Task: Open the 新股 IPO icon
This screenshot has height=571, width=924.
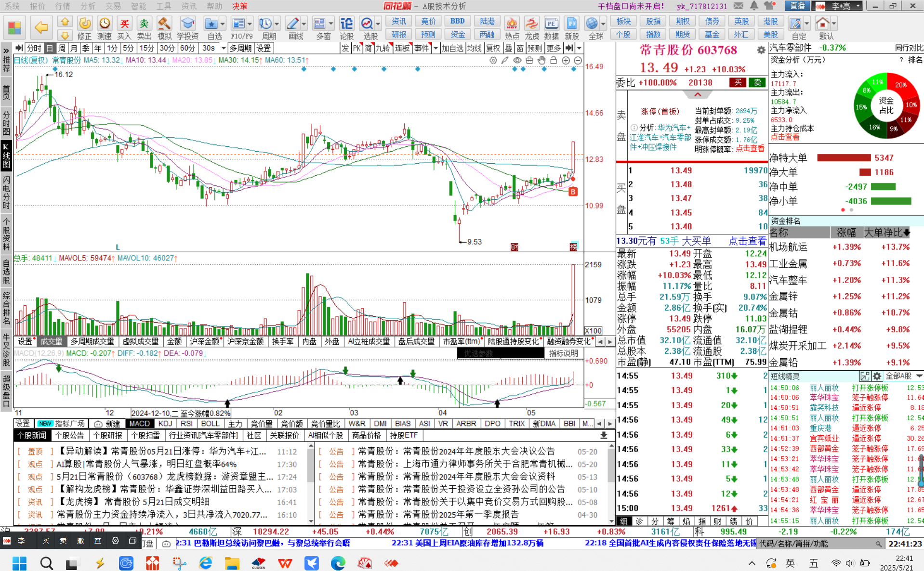Action: [x=571, y=28]
